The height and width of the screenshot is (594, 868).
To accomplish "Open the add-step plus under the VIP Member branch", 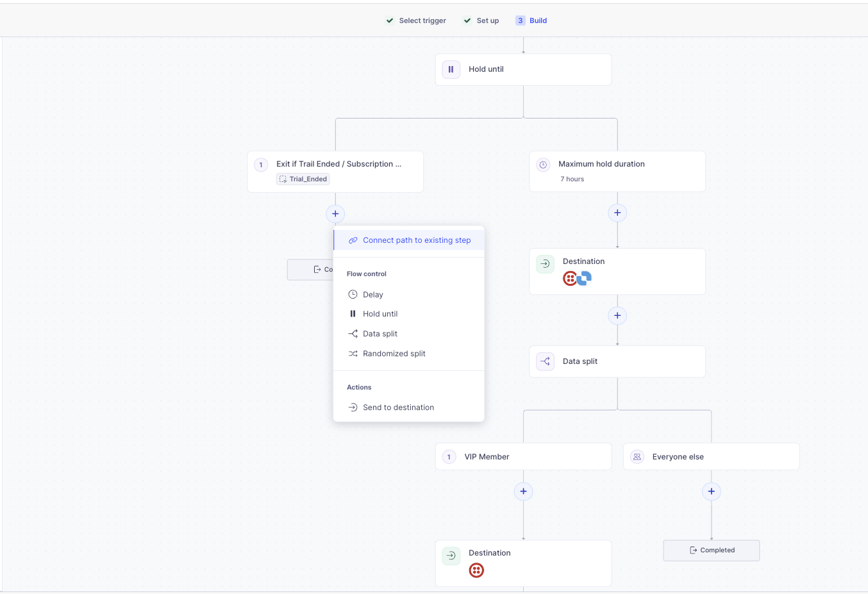I will [523, 491].
